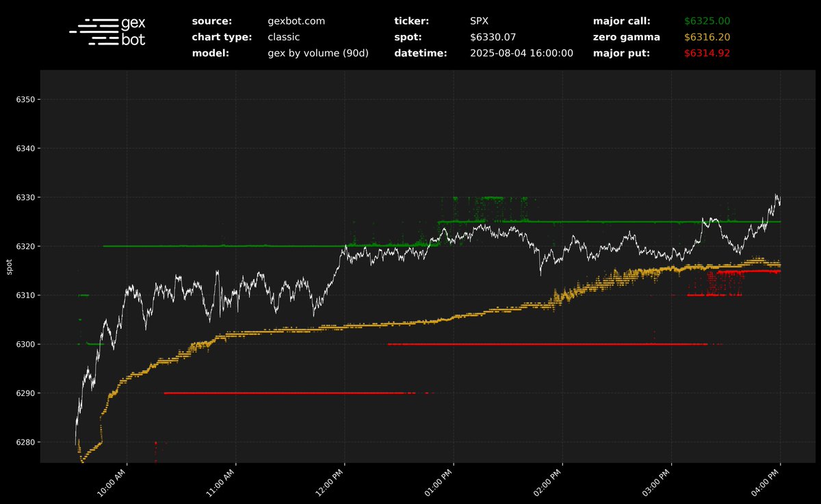Image resolution: width=821 pixels, height=504 pixels.
Task: Click y-axis tick label 6350
Action: [25, 100]
